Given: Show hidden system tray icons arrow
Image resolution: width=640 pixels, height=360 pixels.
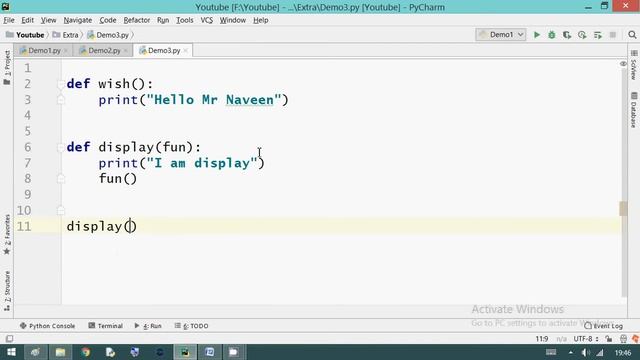Looking at the screenshot, I should tap(571, 352).
